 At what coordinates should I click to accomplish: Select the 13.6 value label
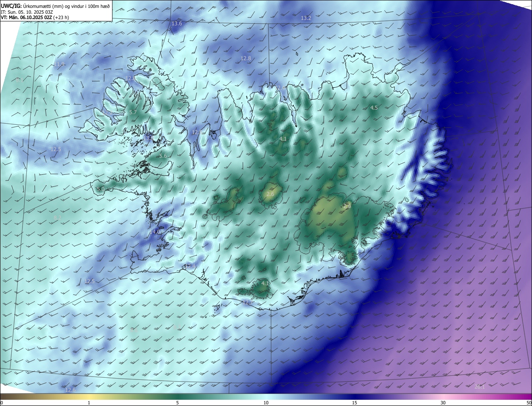click(x=177, y=23)
